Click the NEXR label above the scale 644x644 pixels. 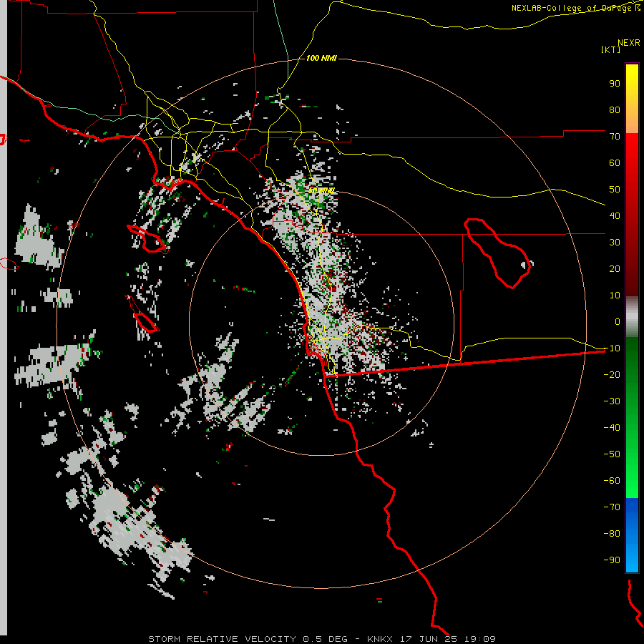tap(628, 43)
